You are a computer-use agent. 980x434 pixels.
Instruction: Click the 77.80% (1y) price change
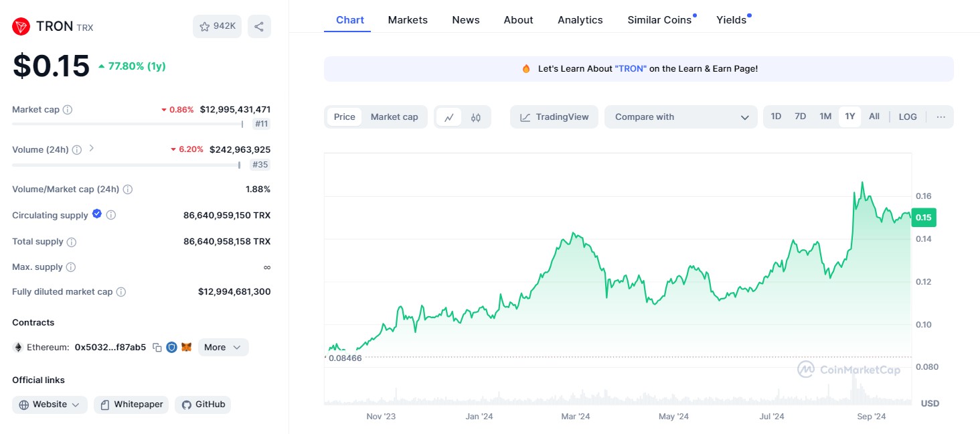pos(132,66)
